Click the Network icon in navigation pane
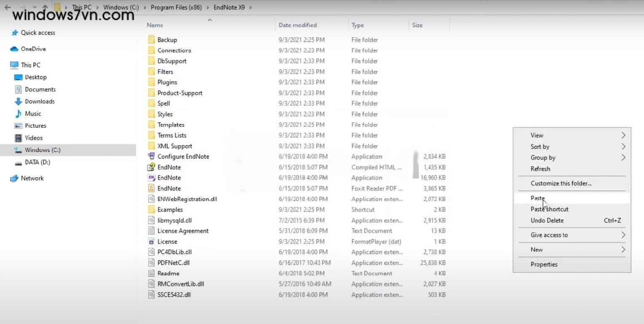 click(x=14, y=178)
